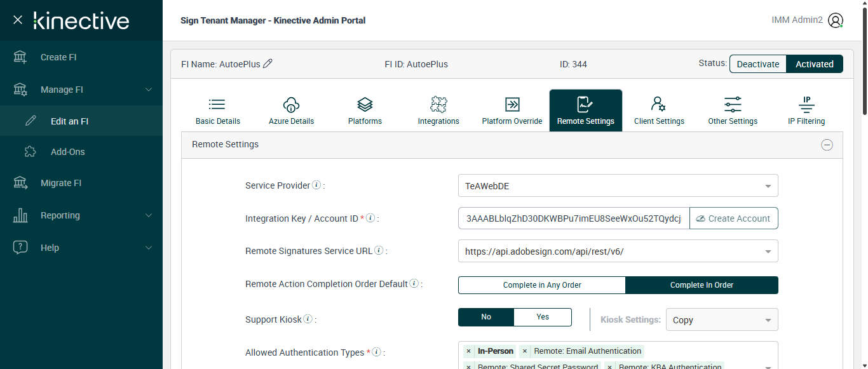This screenshot has height=369, width=868.
Task: Click the FI ID: AutoePlus text
Action: (x=416, y=64)
